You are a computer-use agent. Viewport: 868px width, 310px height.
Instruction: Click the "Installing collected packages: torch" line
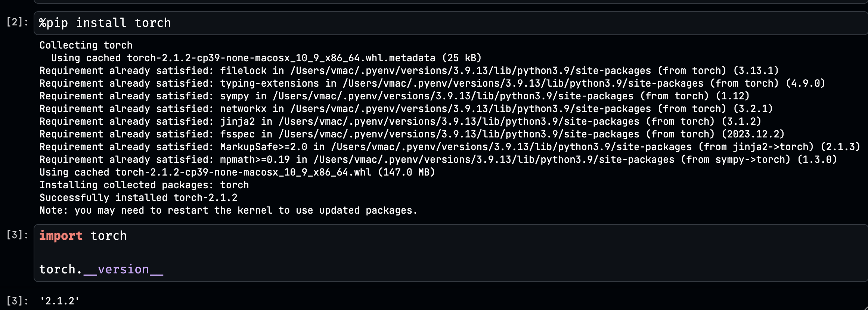(x=144, y=185)
